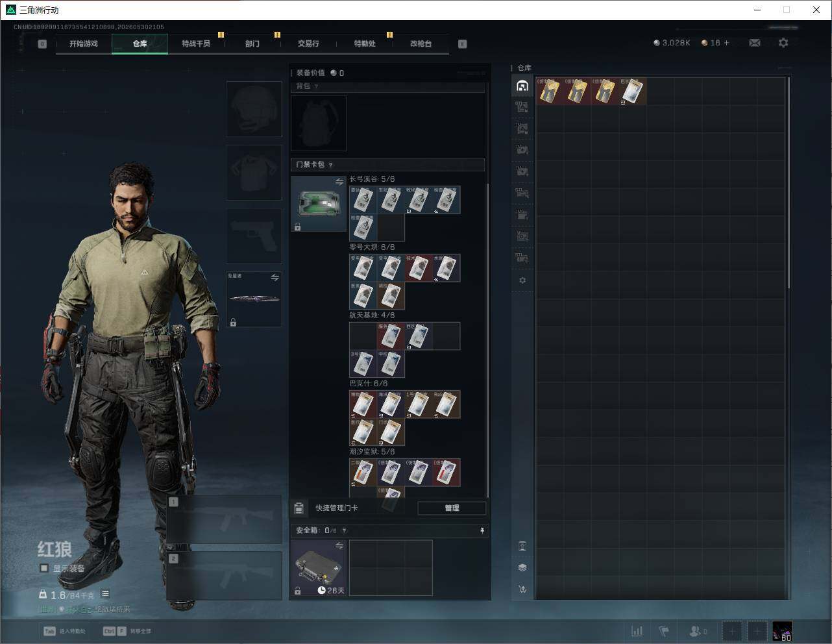The height and width of the screenshot is (644, 832).
Task: Click the swap icon on keycard case
Action: click(339, 182)
